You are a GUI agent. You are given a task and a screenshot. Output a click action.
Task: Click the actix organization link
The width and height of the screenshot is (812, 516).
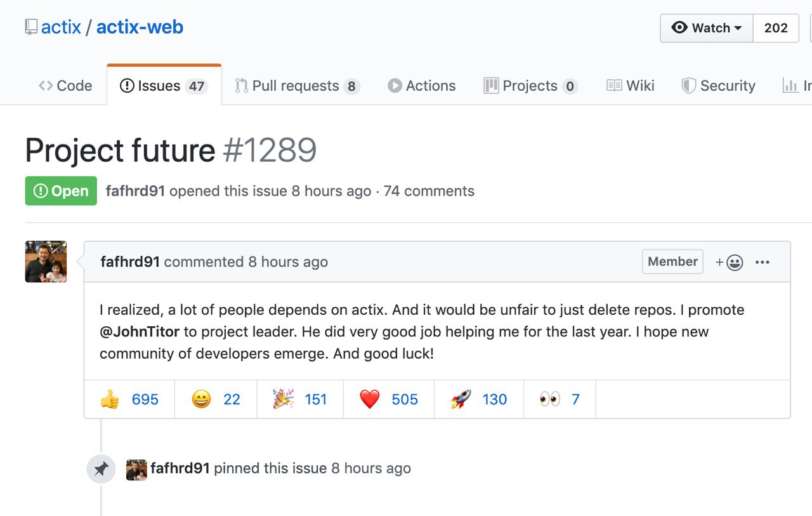pos(61,27)
